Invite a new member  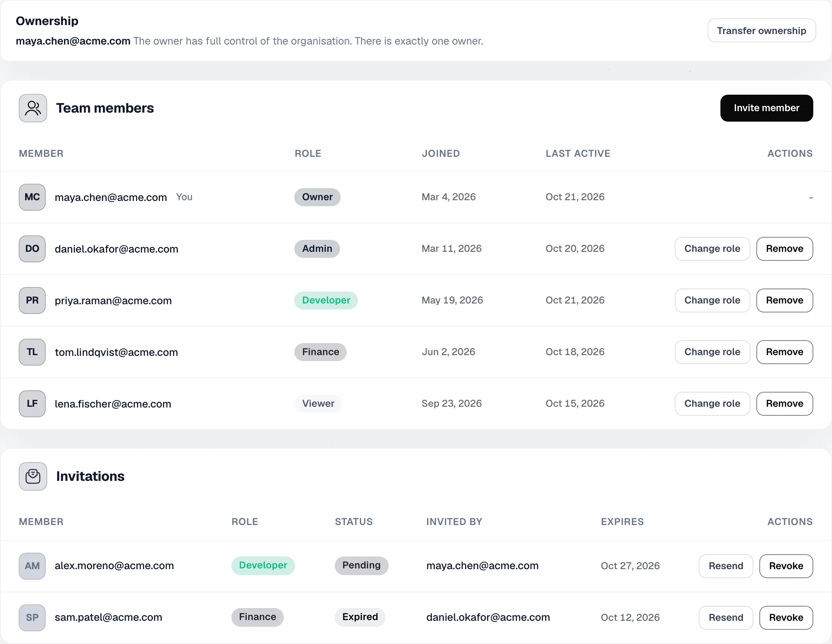(x=766, y=108)
